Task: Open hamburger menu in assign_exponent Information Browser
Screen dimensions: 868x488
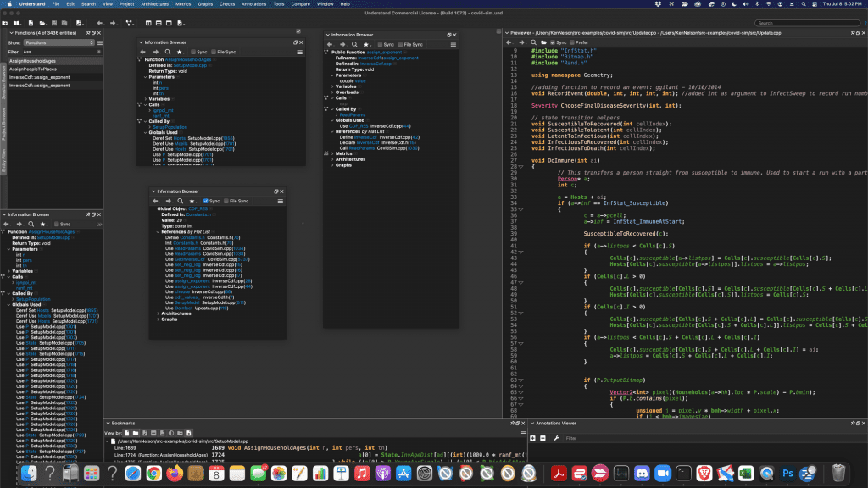Action: tap(453, 44)
